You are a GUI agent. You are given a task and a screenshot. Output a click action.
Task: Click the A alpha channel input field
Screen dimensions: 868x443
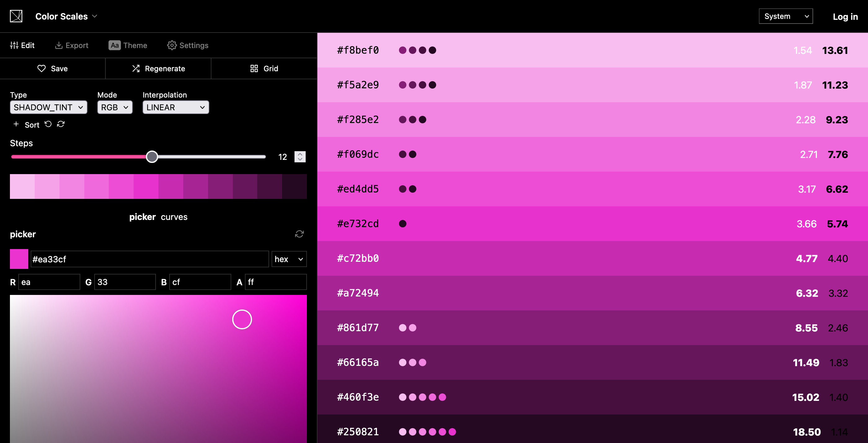click(x=276, y=282)
